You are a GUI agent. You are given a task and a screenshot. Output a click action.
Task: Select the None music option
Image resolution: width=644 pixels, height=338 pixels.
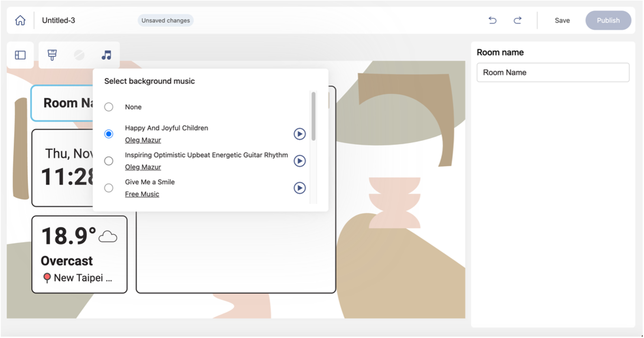point(109,107)
